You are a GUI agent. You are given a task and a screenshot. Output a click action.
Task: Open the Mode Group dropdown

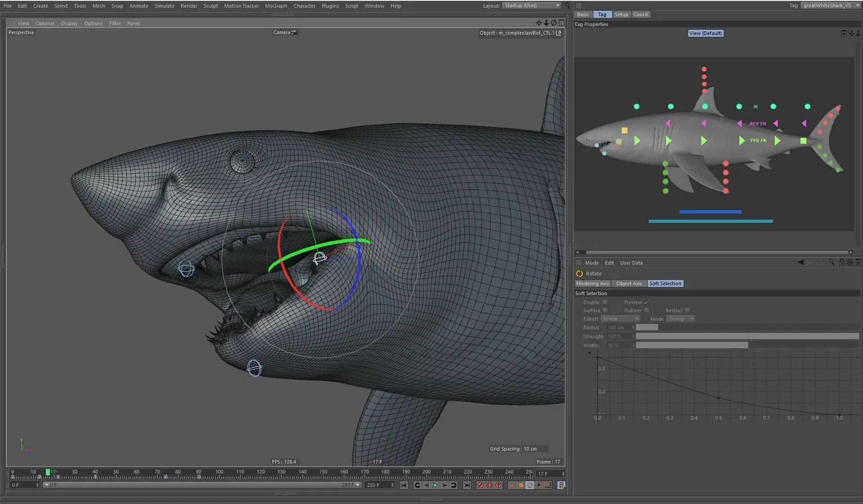pos(681,319)
